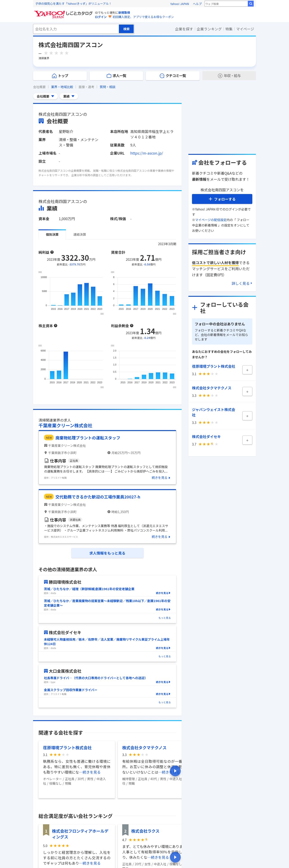Click 荏原環境プラント株式会社 in related companies
Image resolution: width=289 pixels, height=868 pixels.
point(67,747)
